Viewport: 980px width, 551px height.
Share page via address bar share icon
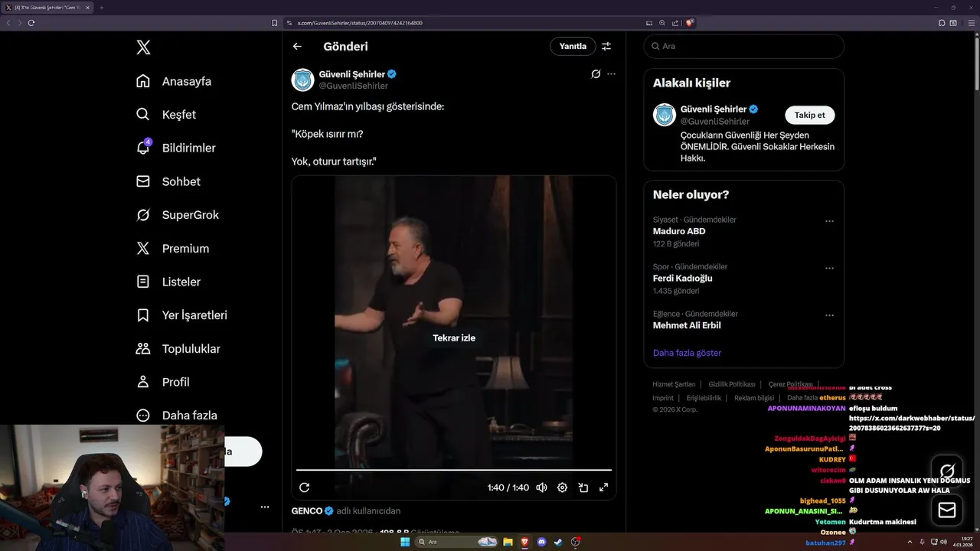[x=675, y=23]
